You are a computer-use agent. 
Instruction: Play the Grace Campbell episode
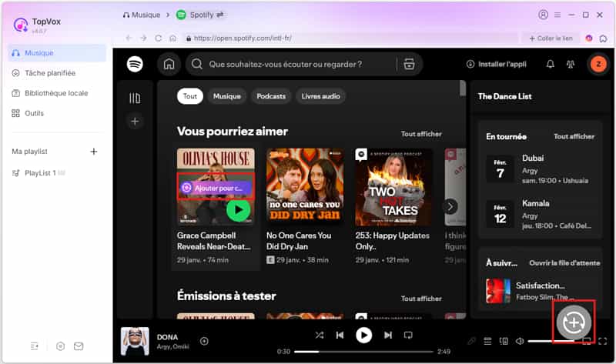pos(238,210)
